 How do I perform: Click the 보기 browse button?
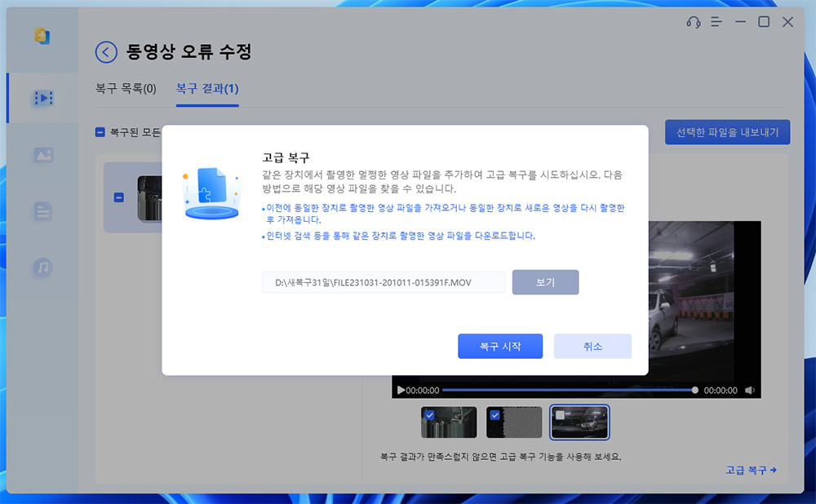[545, 282]
